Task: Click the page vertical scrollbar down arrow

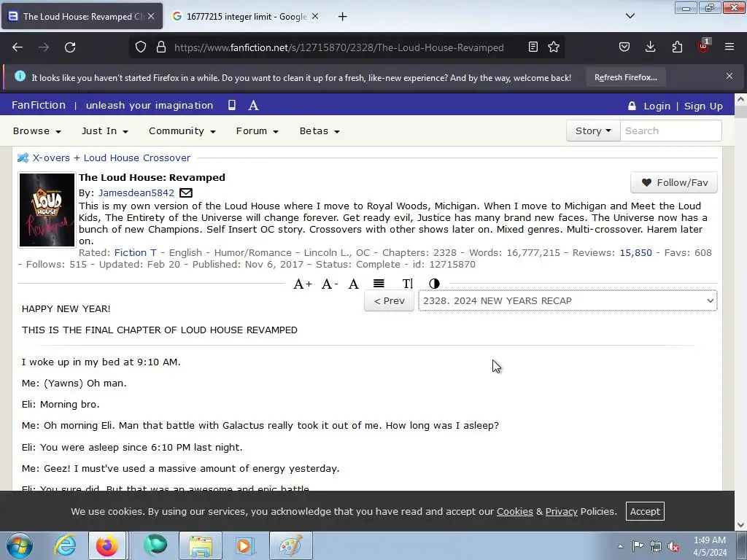Action: (741, 525)
